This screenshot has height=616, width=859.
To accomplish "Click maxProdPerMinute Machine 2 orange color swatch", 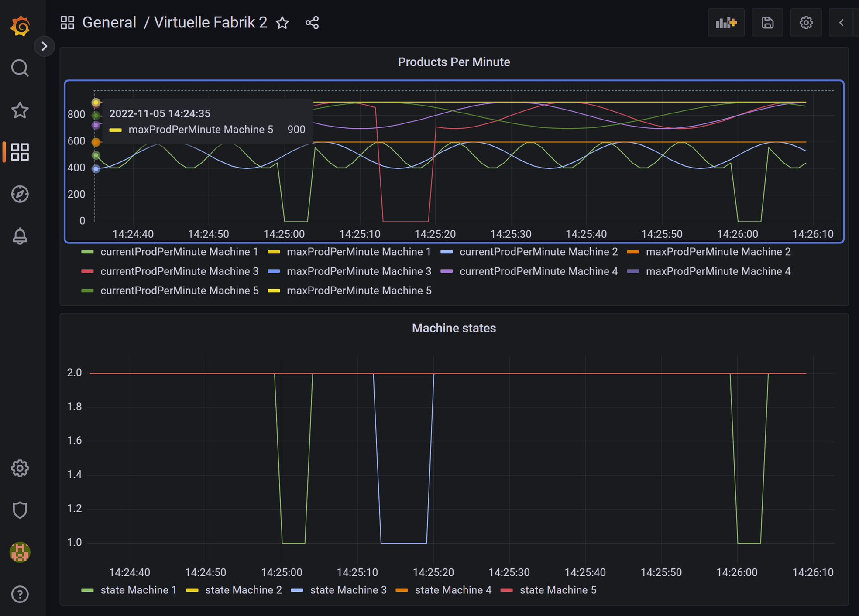I will coord(633,252).
